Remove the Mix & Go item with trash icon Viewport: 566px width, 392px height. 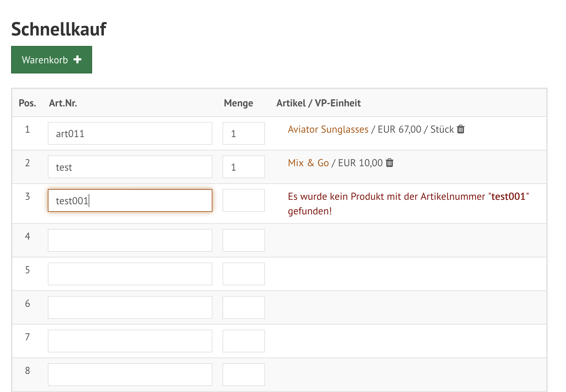[x=390, y=163]
